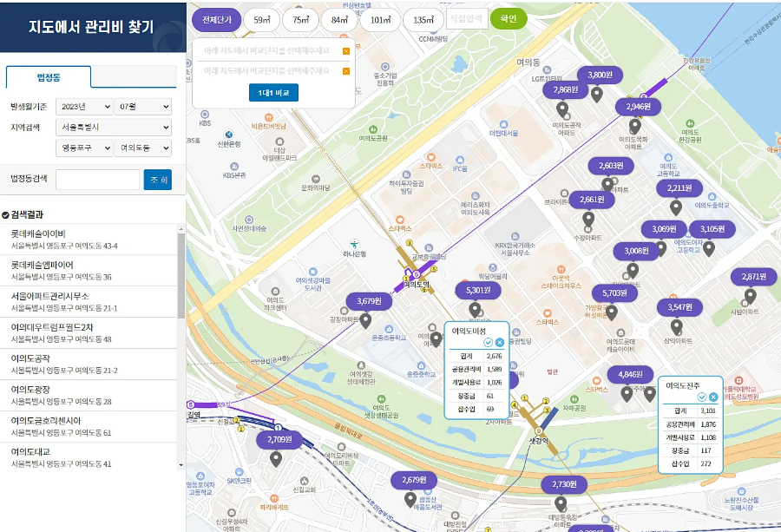This screenshot has height=532, width=781.
Task: Close the 여의도진주 info popup
Action: click(713, 397)
